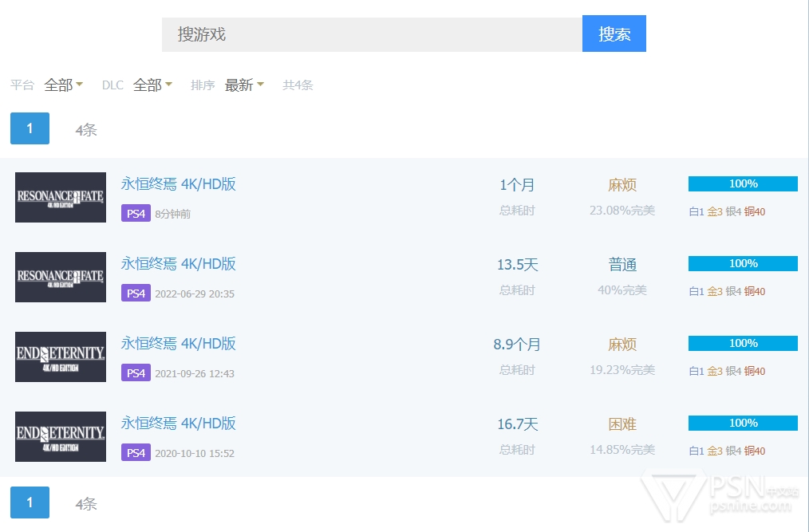Click 麻烦 difficulty above 23.08%完美
809x532 pixels.
pyautogui.click(x=622, y=185)
